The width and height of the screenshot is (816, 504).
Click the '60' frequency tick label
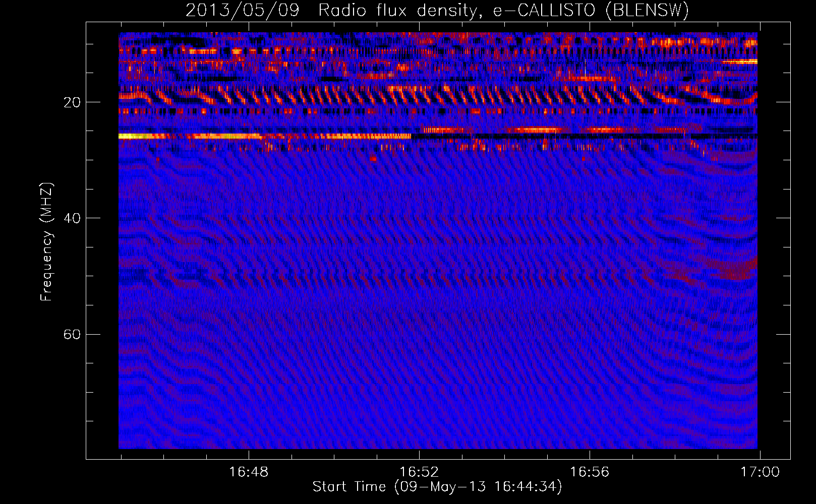coord(72,334)
